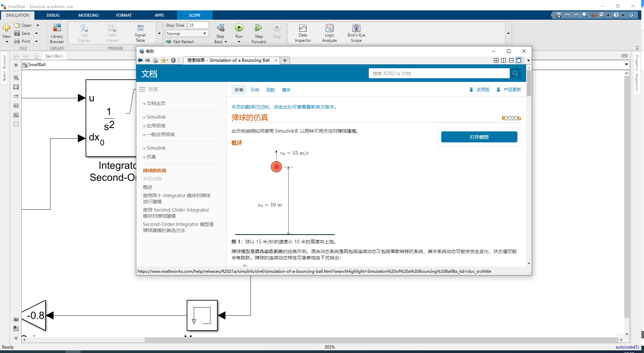Screen dimensions: 644x353
Task: Select the 函数 filter tab
Action: pos(271,90)
